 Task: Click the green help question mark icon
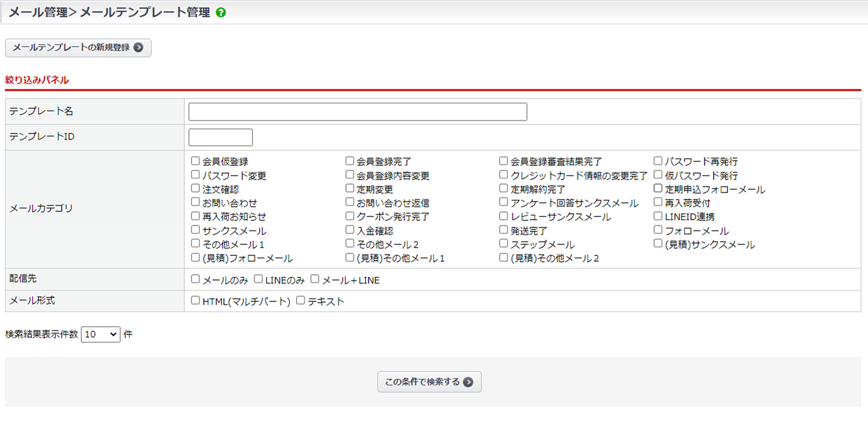221,12
